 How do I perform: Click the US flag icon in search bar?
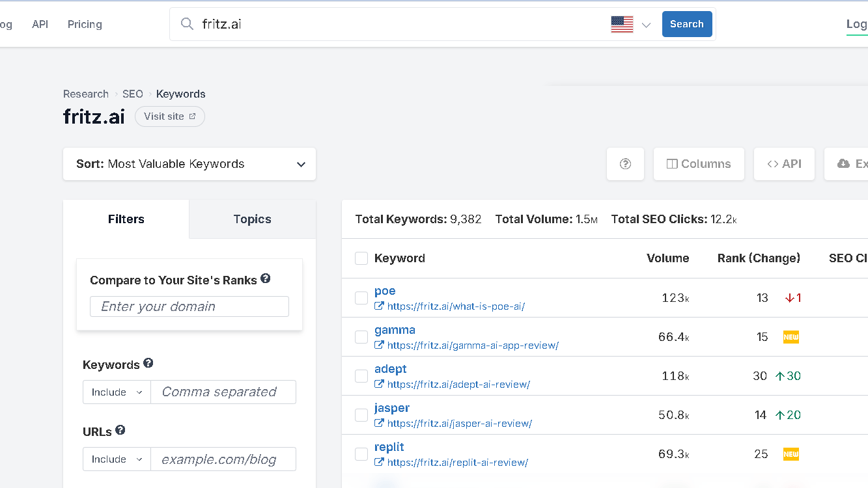[622, 23]
